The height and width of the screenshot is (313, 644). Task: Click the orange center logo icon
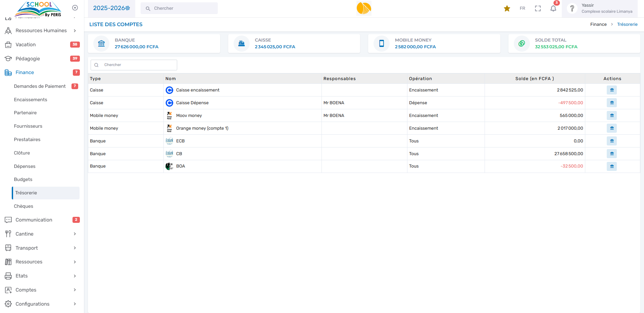click(364, 8)
